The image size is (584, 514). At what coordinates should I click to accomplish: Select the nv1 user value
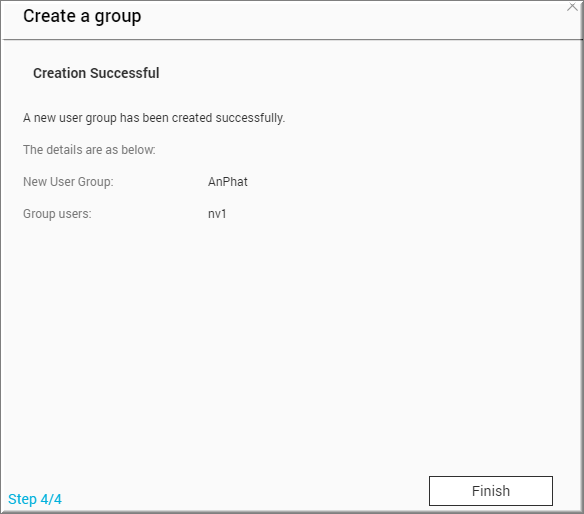[x=217, y=214]
